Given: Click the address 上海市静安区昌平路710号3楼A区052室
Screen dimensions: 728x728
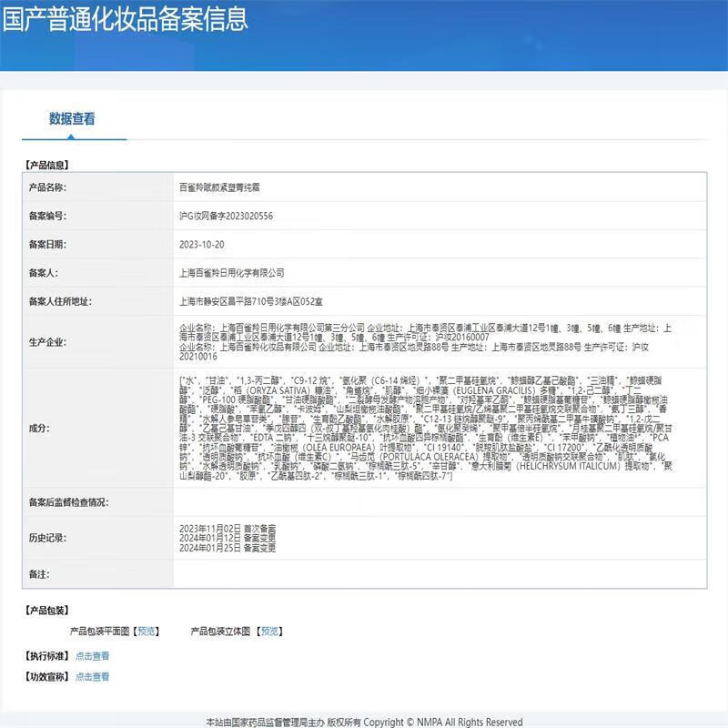Looking at the screenshot, I should pos(251,302).
